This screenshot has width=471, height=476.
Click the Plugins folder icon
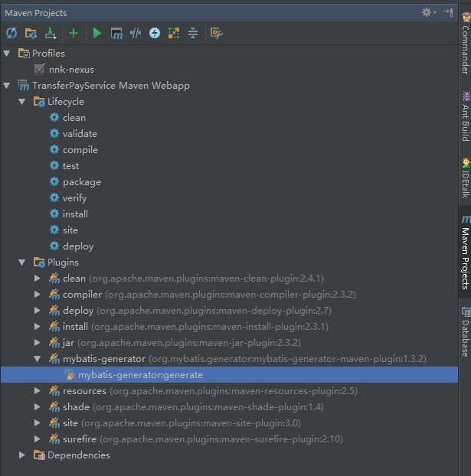coord(39,262)
